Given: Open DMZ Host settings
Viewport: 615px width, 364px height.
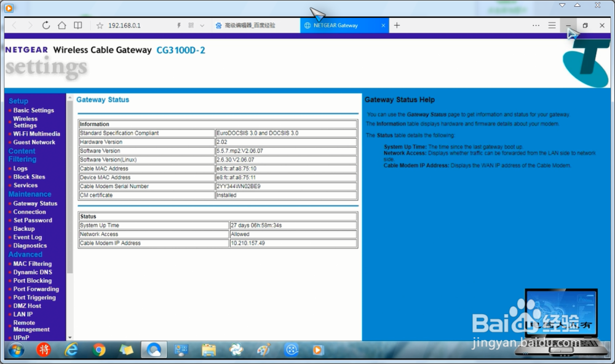Looking at the screenshot, I should (27, 306).
